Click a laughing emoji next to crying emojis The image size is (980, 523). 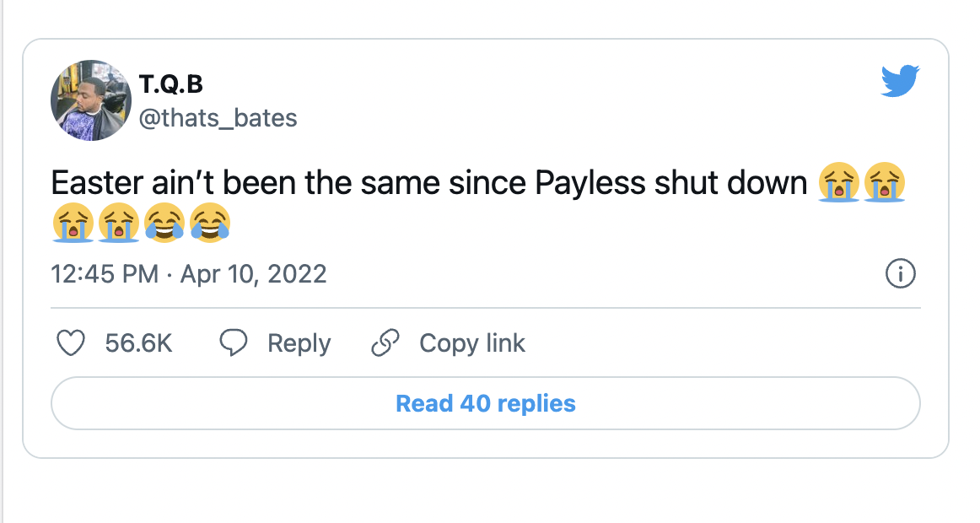point(166,223)
